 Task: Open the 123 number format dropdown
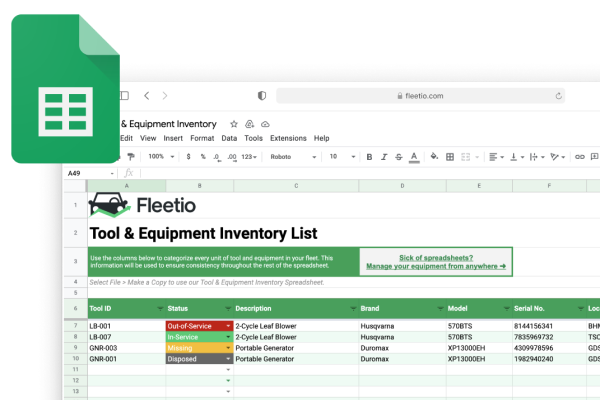click(x=249, y=157)
